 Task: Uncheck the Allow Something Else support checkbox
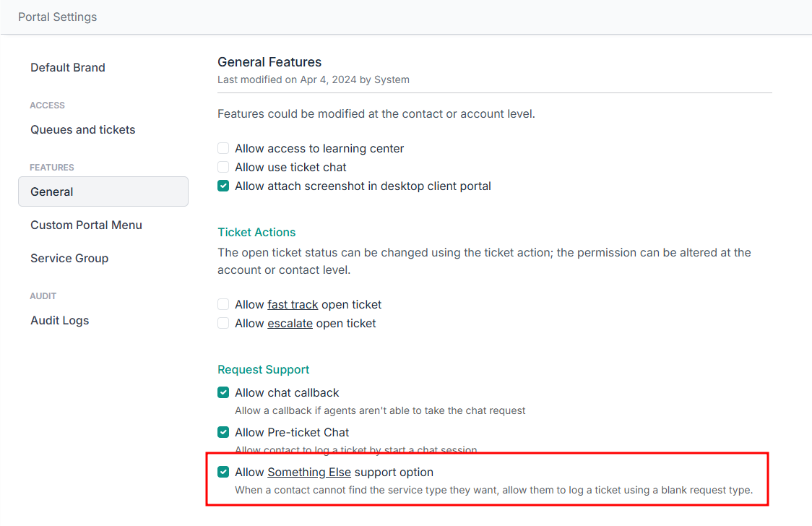[223, 472]
